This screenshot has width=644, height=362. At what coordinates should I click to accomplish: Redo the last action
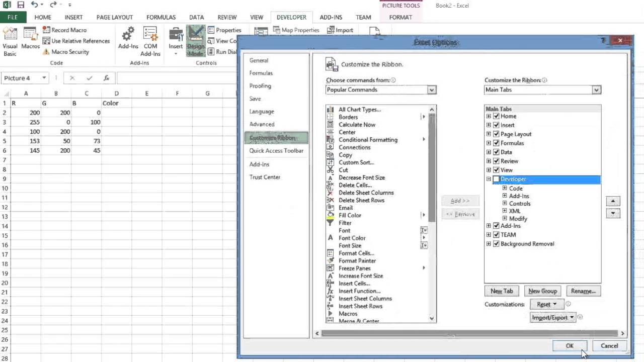coord(53,5)
